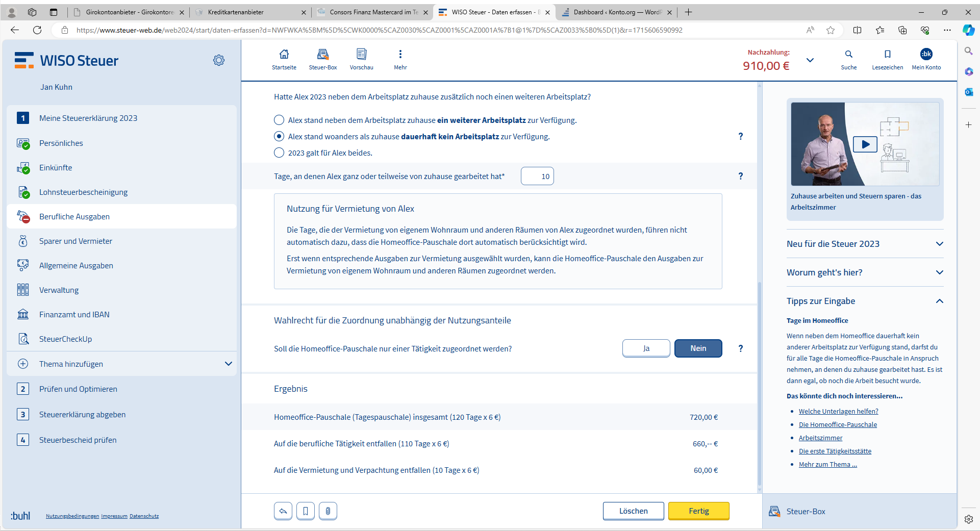Click the yellow Fertig button
The width and height of the screenshot is (980, 531).
pyautogui.click(x=699, y=511)
